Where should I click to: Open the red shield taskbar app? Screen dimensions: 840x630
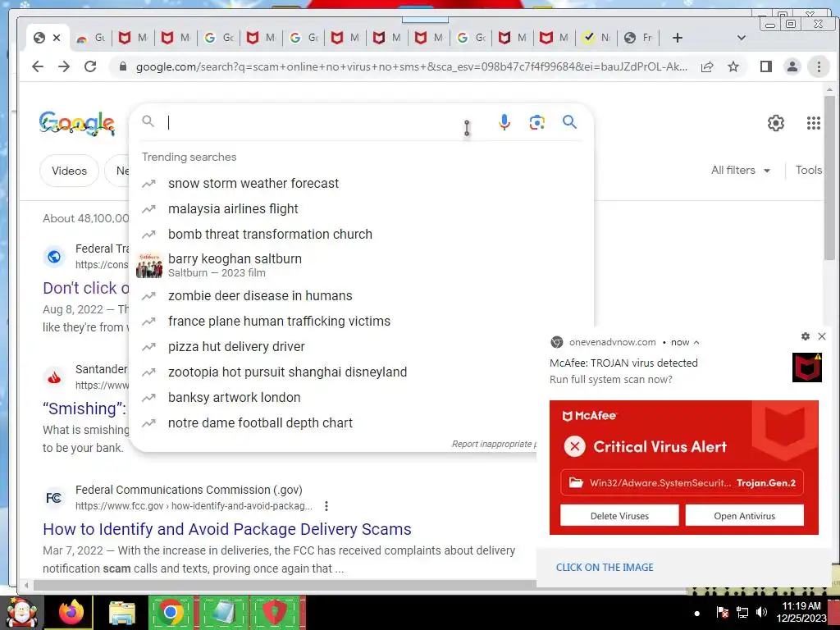(x=275, y=612)
